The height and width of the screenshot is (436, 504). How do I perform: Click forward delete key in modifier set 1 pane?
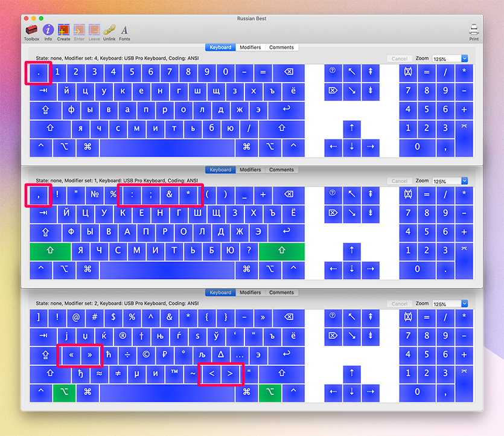pos(333,214)
